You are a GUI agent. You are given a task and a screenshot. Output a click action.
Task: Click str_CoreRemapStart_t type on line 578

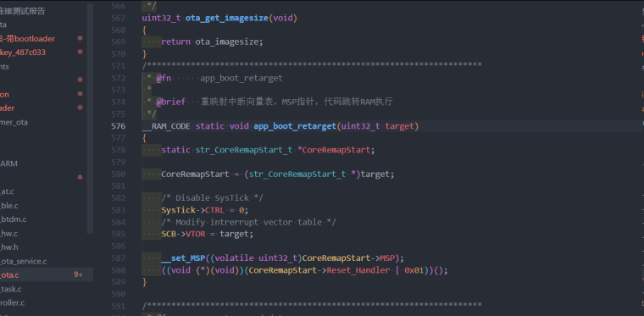[x=244, y=150]
